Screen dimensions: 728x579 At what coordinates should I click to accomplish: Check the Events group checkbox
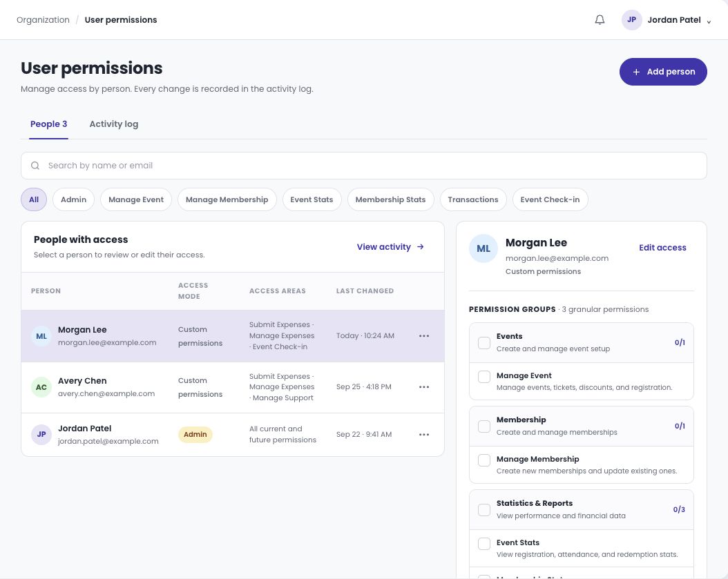484,343
